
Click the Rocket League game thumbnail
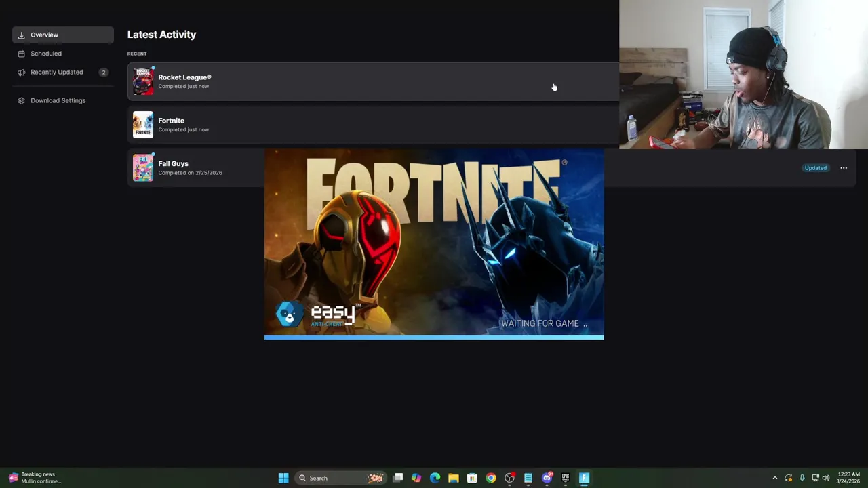click(x=143, y=81)
